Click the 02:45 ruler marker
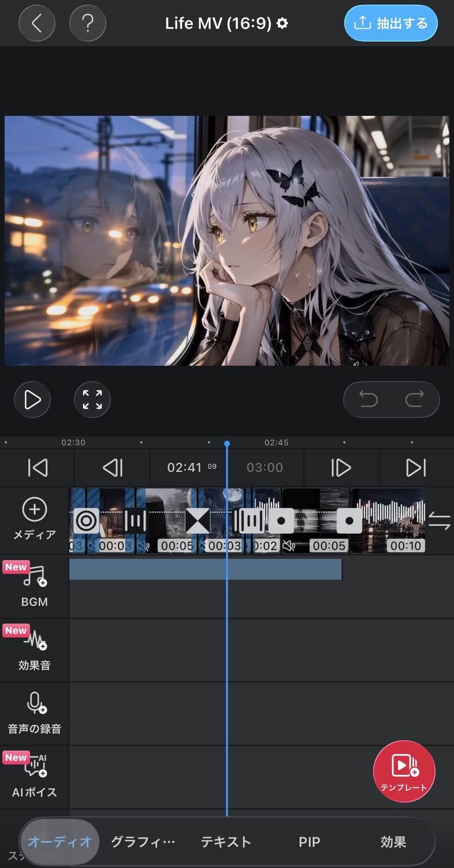The image size is (454, 868). pos(276,442)
